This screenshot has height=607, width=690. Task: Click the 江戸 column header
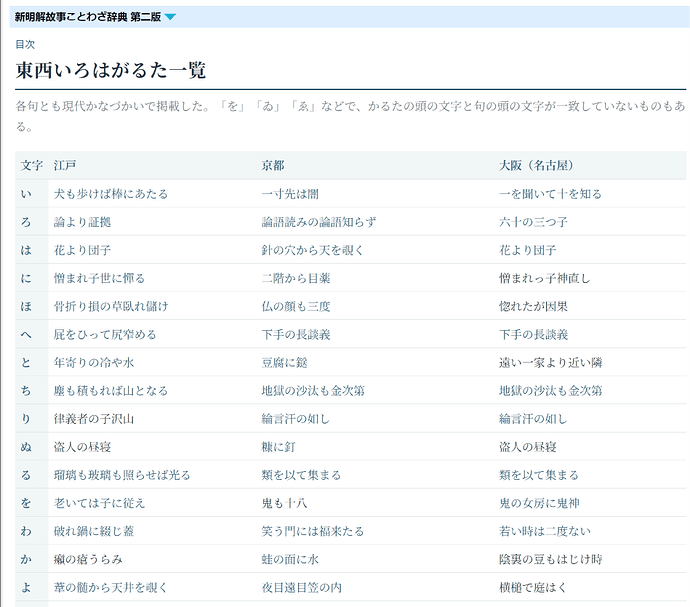(x=65, y=166)
